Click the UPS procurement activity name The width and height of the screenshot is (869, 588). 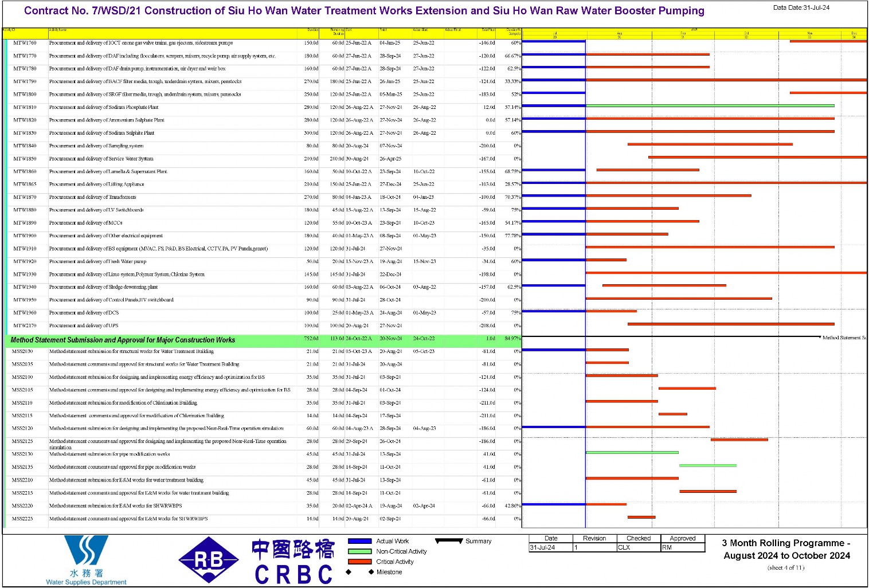pyautogui.click(x=83, y=326)
